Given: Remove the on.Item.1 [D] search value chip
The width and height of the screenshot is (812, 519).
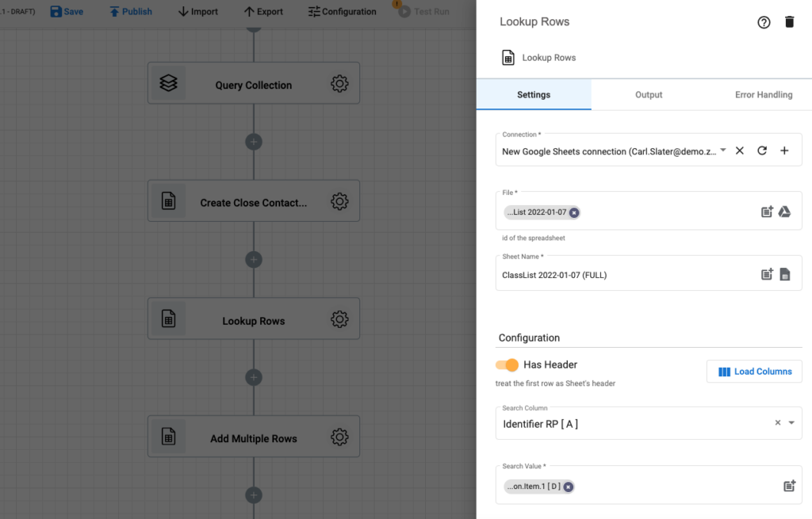Looking at the screenshot, I should click(568, 487).
